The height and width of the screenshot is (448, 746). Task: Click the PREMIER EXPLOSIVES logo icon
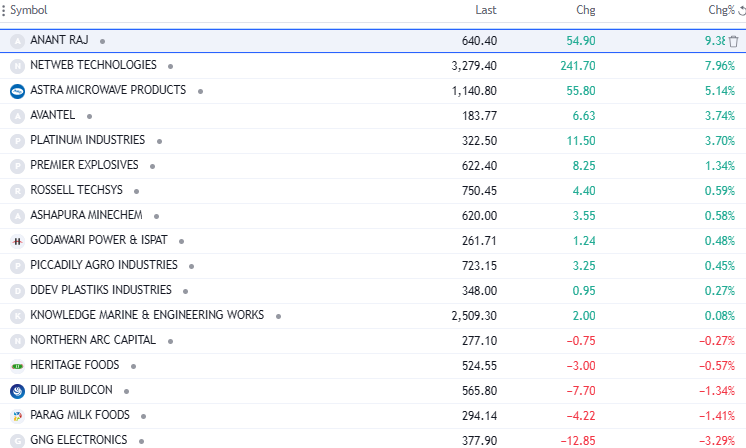pyautogui.click(x=17, y=166)
